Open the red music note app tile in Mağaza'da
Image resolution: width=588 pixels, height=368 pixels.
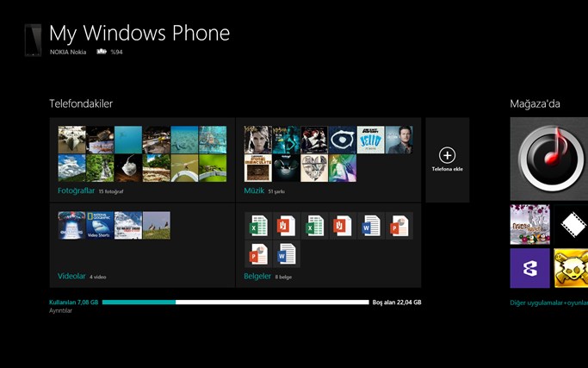tap(549, 159)
